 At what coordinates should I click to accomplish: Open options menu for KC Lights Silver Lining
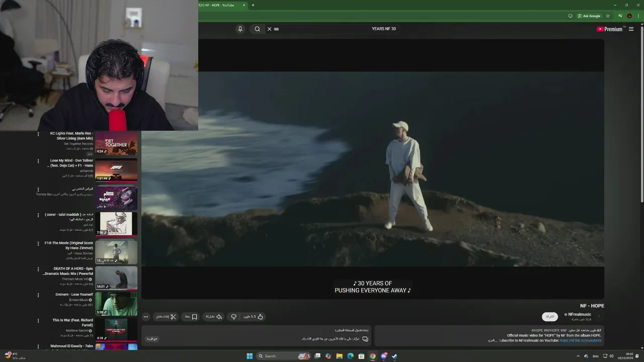point(38,134)
